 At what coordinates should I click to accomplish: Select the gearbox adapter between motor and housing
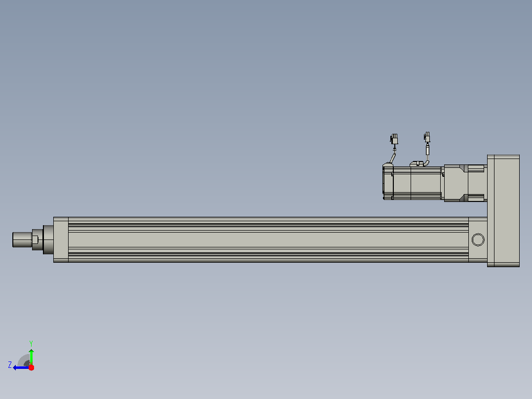[465, 183]
